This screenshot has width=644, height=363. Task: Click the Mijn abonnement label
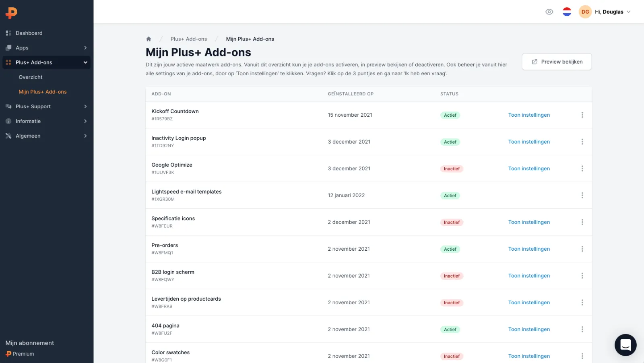tap(30, 343)
